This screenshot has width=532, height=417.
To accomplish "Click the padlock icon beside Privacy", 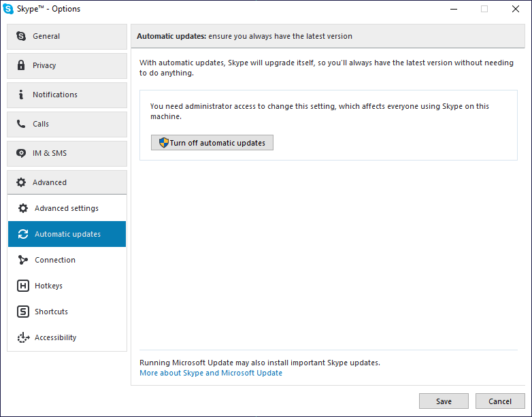I will (x=21, y=65).
